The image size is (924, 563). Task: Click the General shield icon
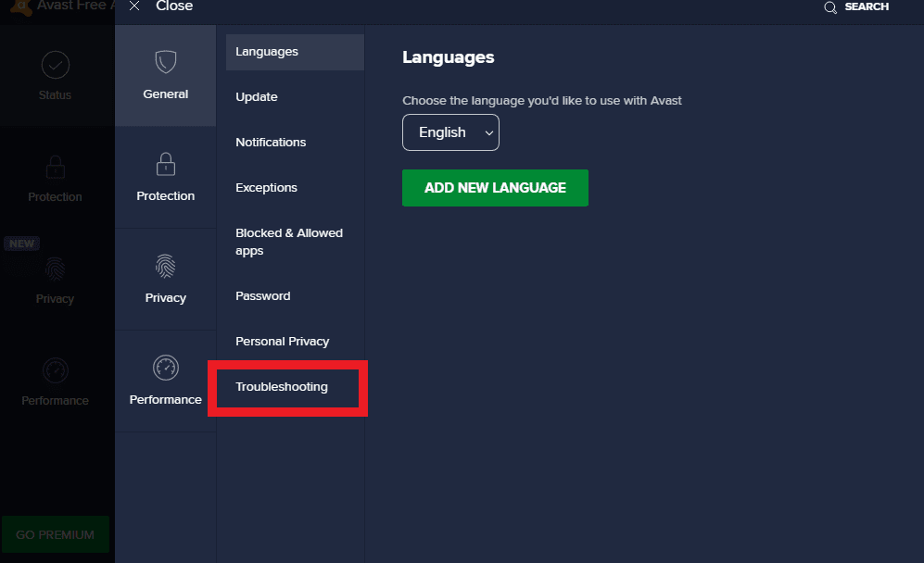point(166,62)
